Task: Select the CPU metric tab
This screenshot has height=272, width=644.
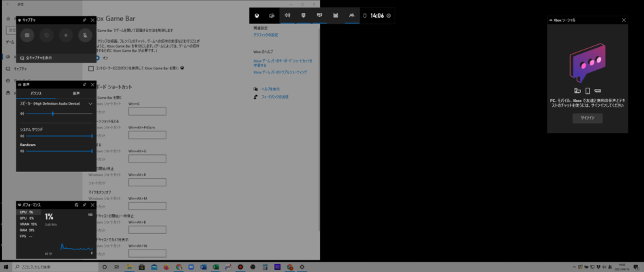Action: [29, 212]
